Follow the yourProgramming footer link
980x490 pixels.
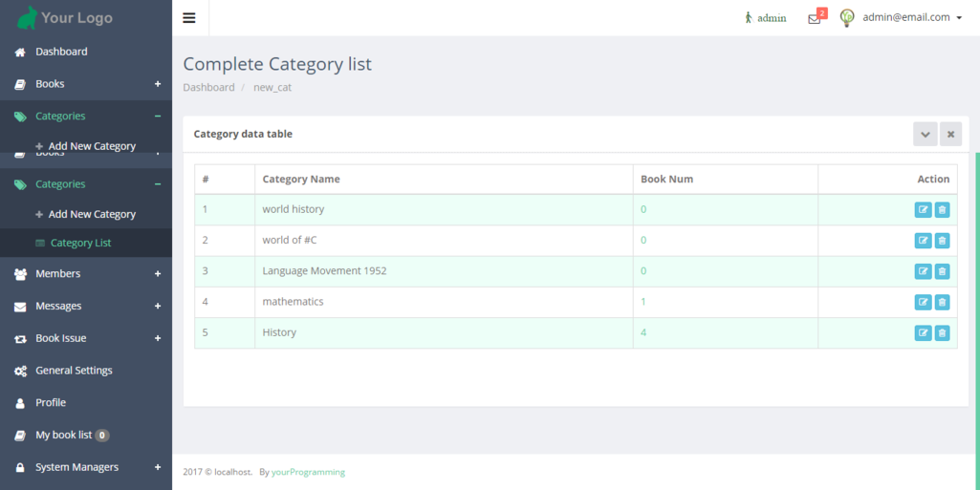coord(308,472)
